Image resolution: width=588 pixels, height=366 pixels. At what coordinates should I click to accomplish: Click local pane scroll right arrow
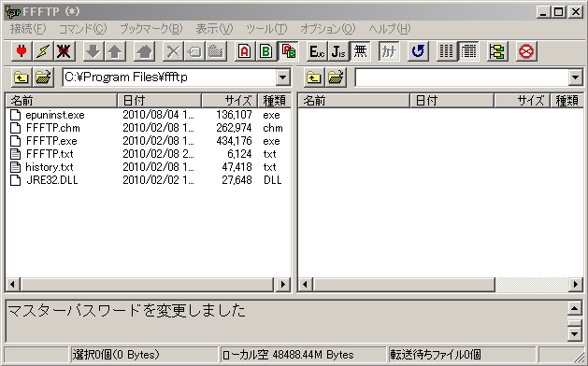pyautogui.click(x=282, y=285)
